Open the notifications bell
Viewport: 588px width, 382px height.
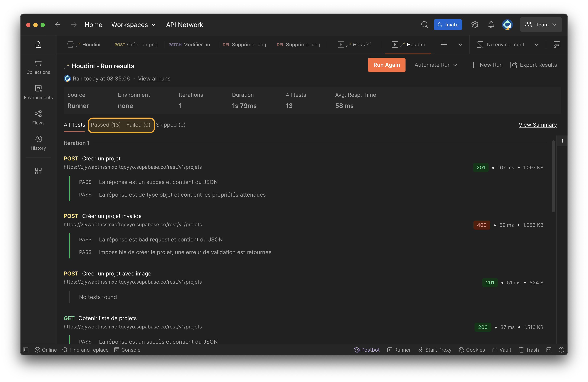point(491,25)
